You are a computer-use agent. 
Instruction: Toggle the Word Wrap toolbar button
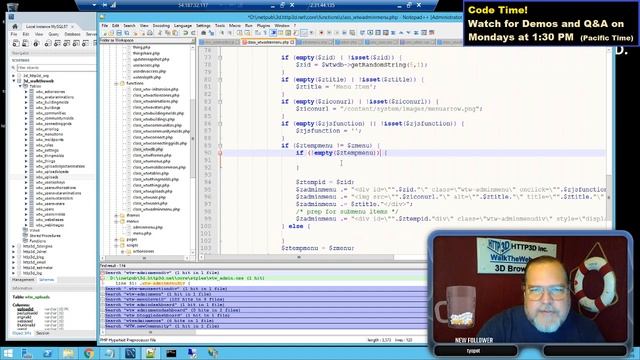click(258, 33)
